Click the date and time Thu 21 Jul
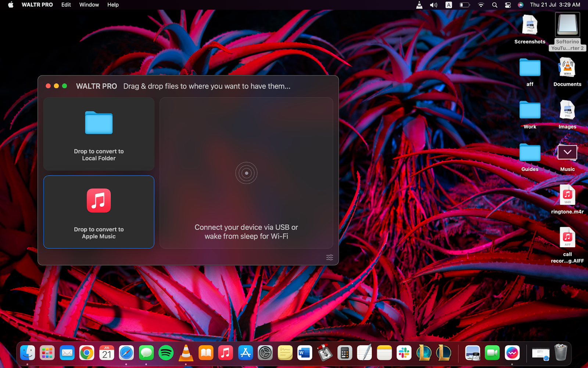This screenshot has height=368, width=588. 555,5
